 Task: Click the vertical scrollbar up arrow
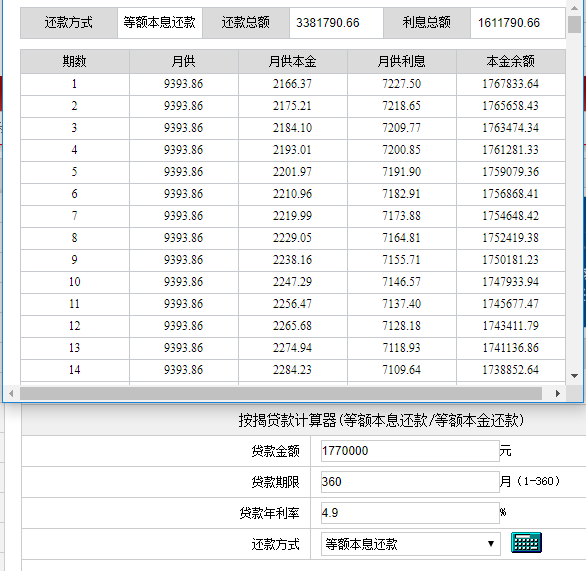pyautogui.click(x=574, y=7)
